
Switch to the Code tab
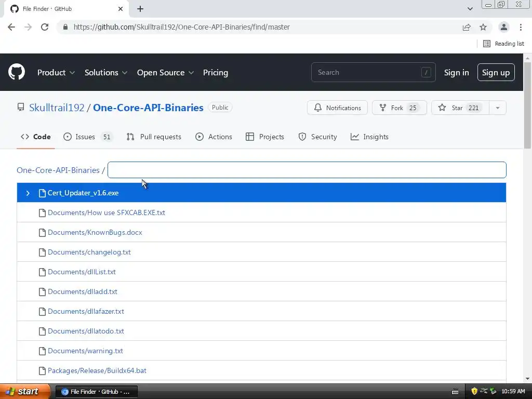pos(36,137)
